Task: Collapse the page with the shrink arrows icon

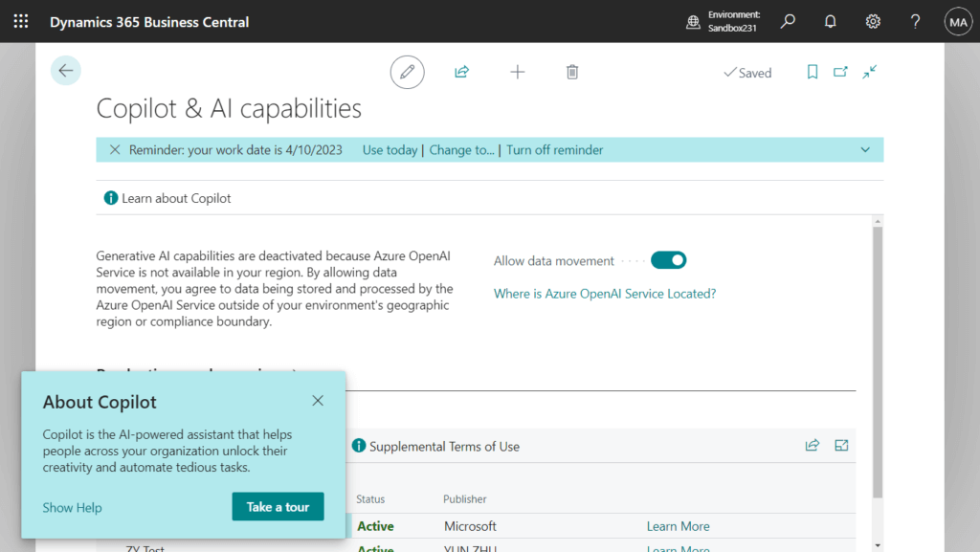Action: coord(869,72)
